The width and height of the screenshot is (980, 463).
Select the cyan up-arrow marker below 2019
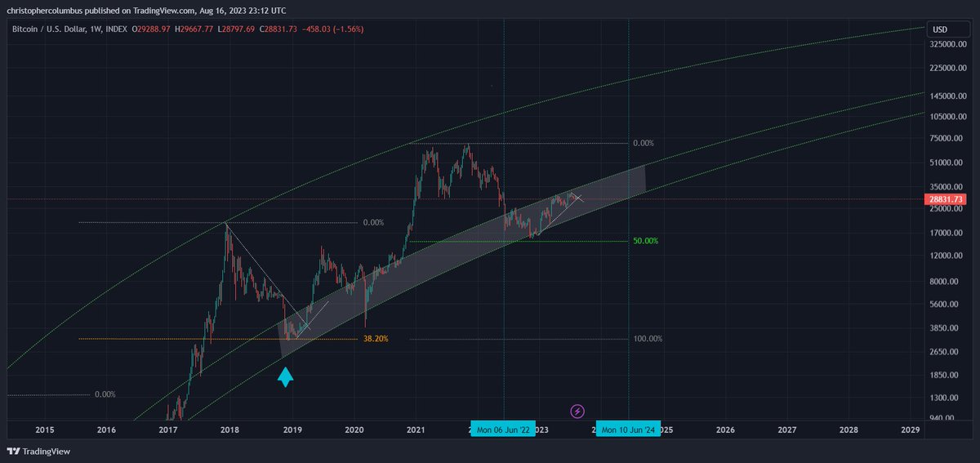pos(285,377)
